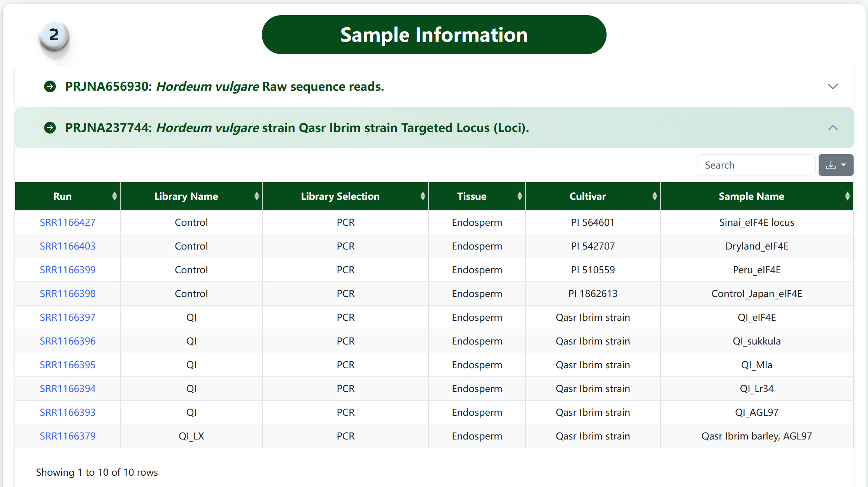This screenshot has width=868, height=487.
Task: Click the PRJNA656930 Hordeum vulgare heading text
Action: click(x=224, y=86)
